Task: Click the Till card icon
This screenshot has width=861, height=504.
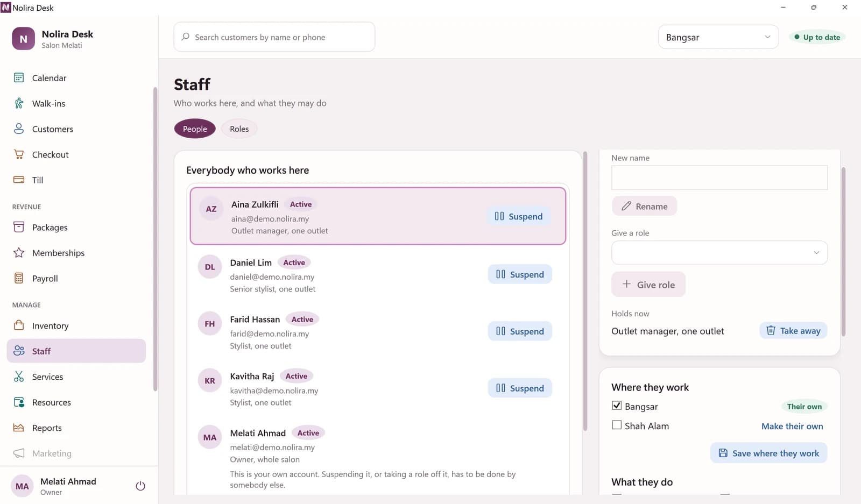Action: pyautogui.click(x=19, y=180)
